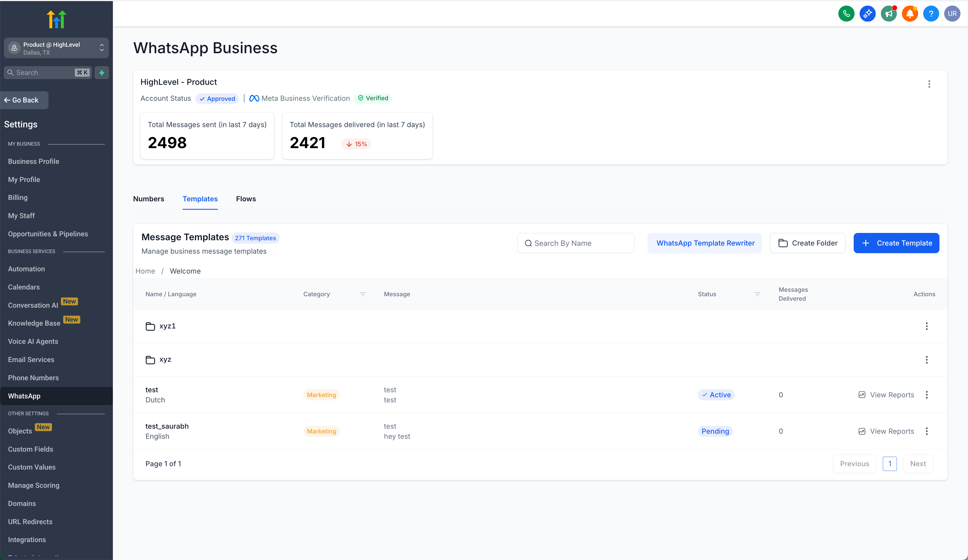
Task: Click the green lightning quick actions icon
Action: (x=102, y=73)
